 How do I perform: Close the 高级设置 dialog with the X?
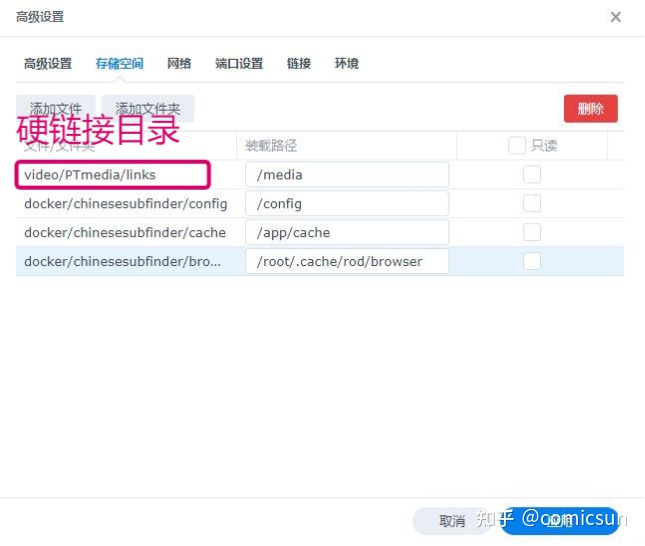pyautogui.click(x=615, y=17)
